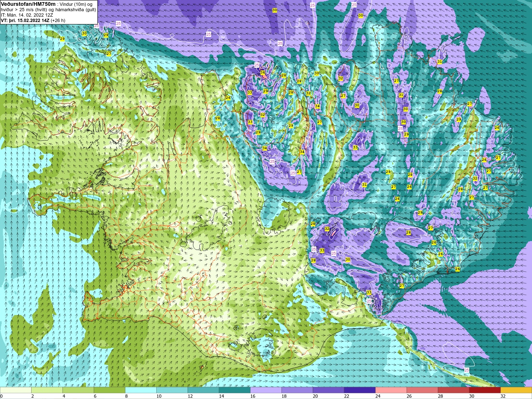Click the legend scale label '16'
This screenshot has height=399, width=532.
pyautogui.click(x=253, y=396)
